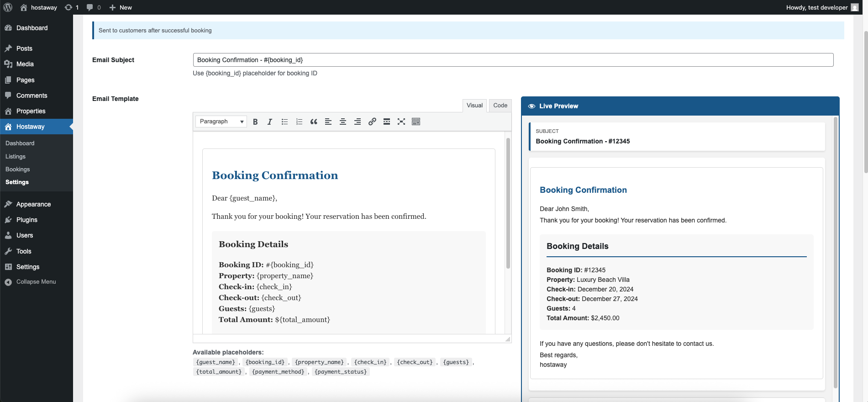This screenshot has width=868, height=402.
Task: Align text center
Action: coord(343,122)
